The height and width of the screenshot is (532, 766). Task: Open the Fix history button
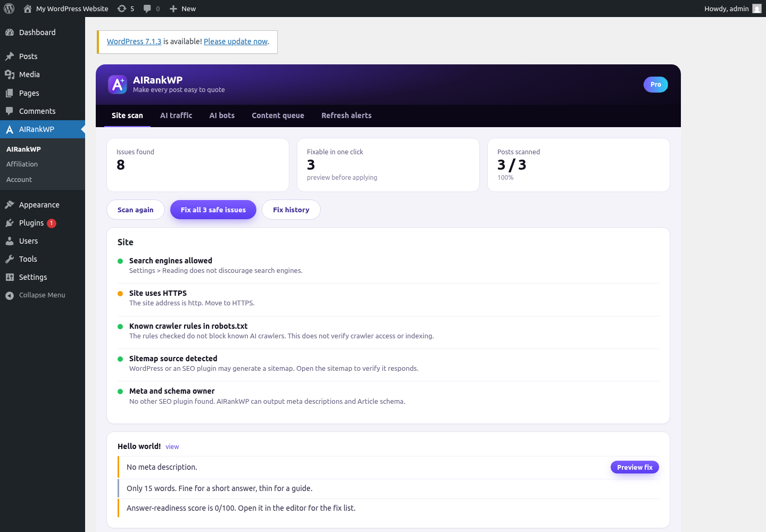coord(291,210)
